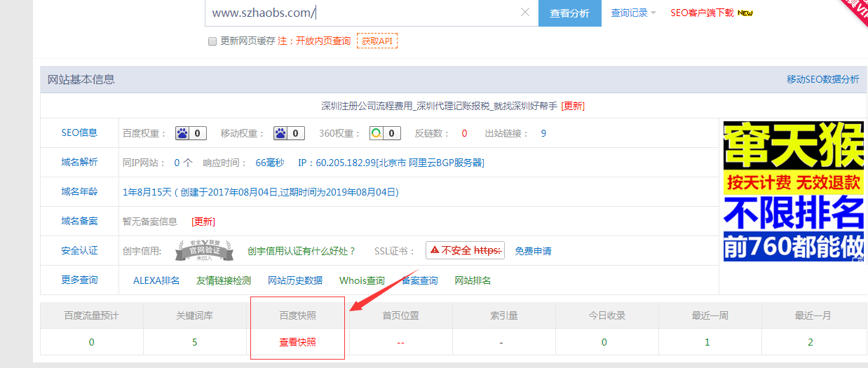Open 网站排名 link

click(473, 280)
